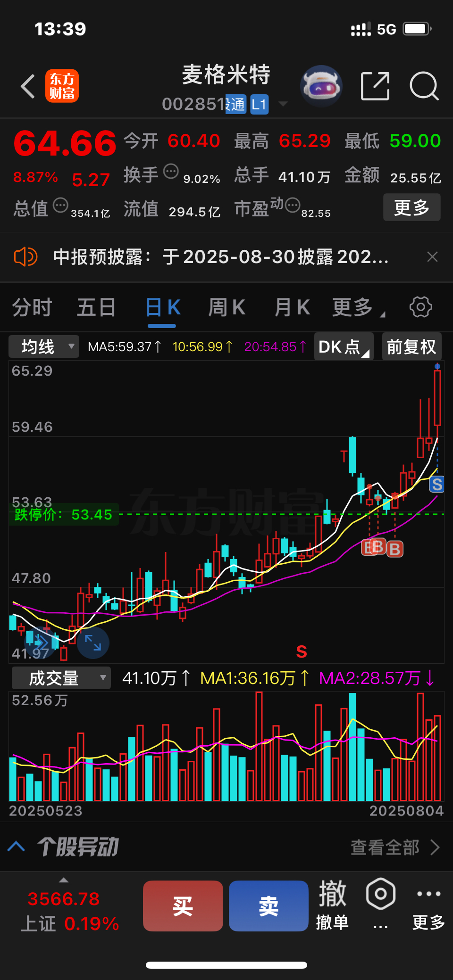Tap the S sell marker on chart

click(x=437, y=484)
